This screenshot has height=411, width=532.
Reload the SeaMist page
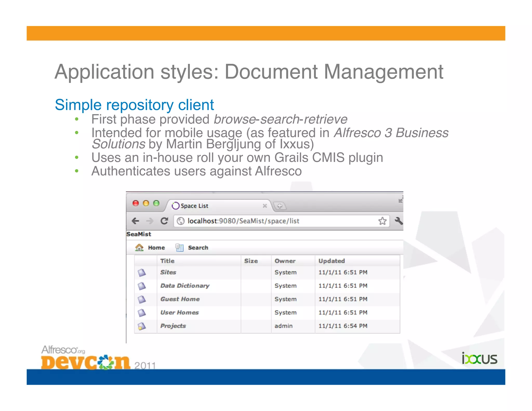tap(164, 221)
